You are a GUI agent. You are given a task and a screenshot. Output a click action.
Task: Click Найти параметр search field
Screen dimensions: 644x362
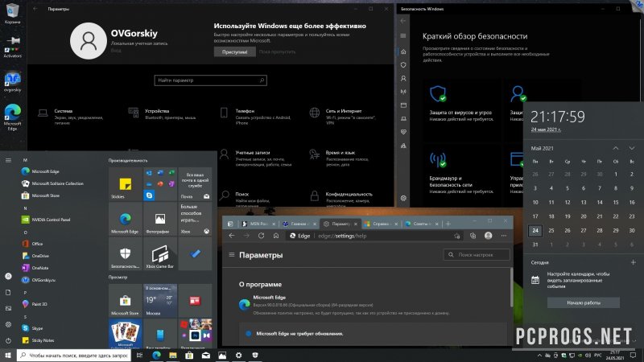[210, 80]
